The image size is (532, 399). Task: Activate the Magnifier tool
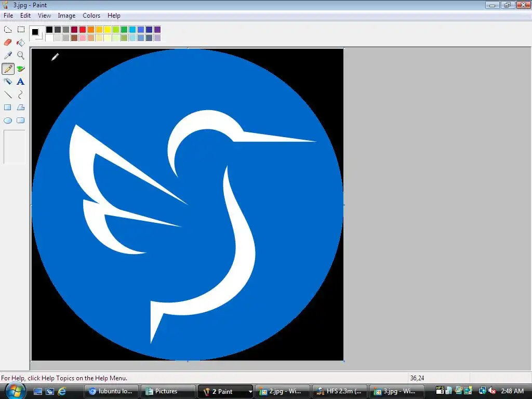click(x=21, y=55)
